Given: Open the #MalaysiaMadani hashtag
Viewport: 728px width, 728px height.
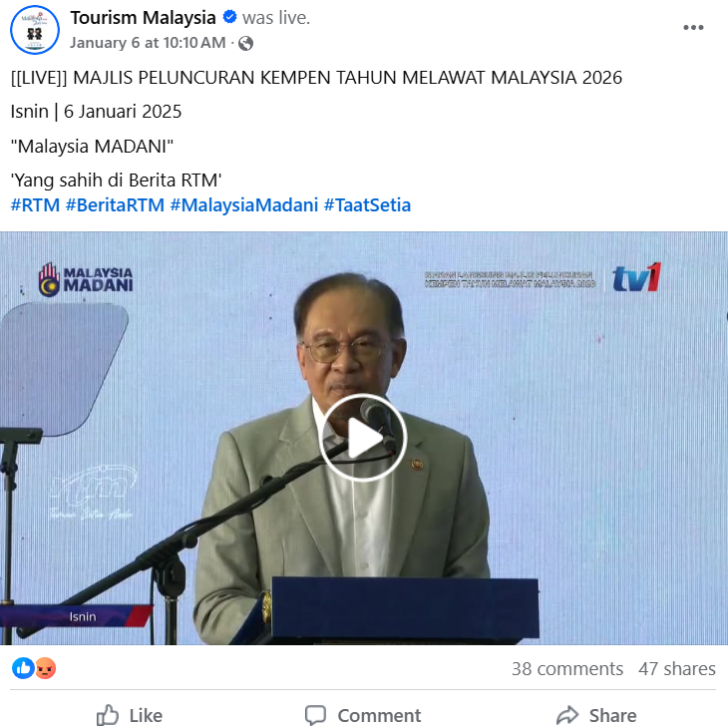Looking at the screenshot, I should 244,205.
